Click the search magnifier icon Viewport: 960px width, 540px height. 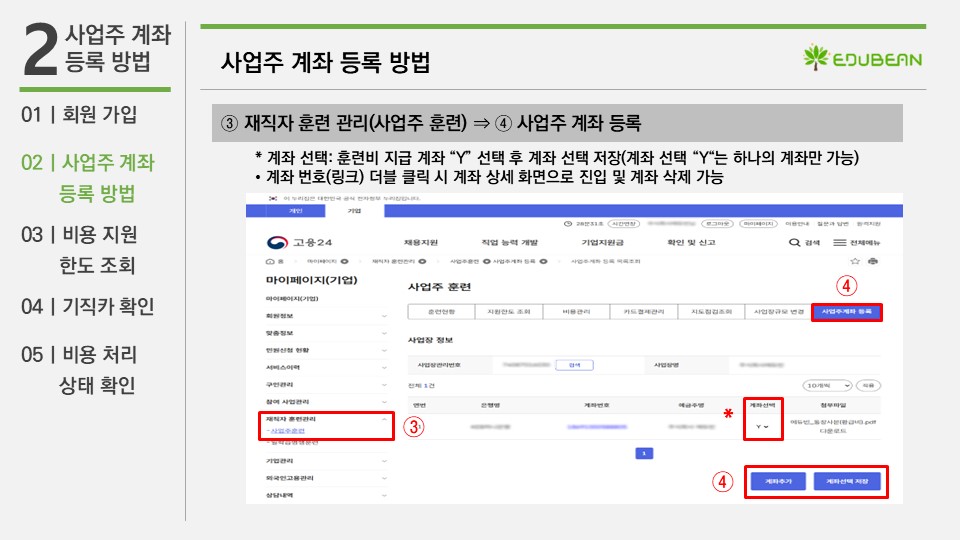point(795,243)
